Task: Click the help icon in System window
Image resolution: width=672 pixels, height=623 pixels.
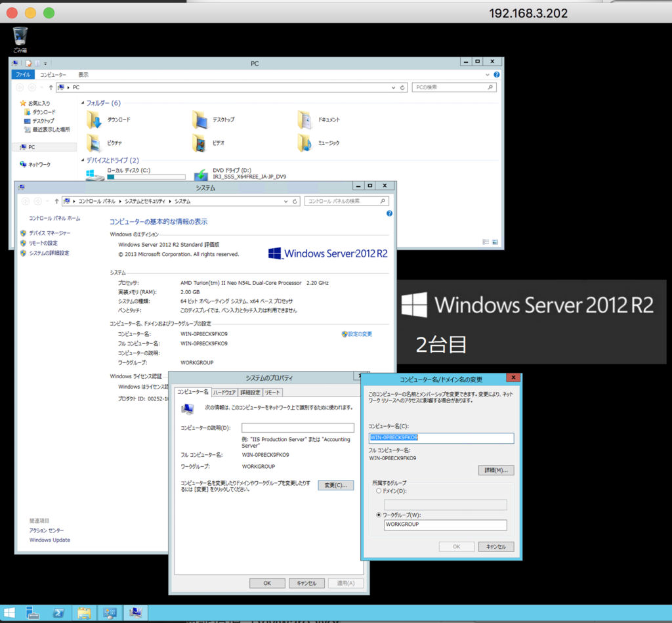Action: pyautogui.click(x=389, y=213)
